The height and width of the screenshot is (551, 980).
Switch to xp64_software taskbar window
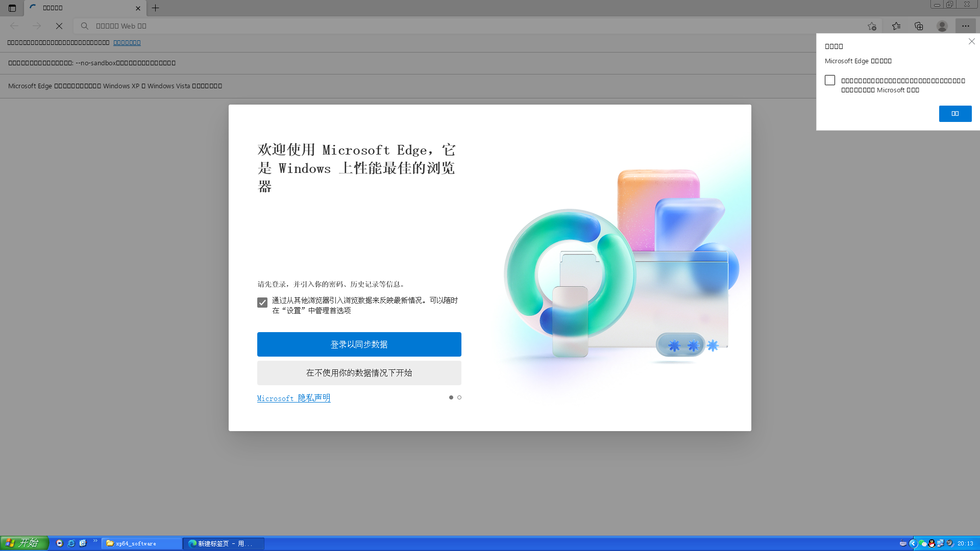click(142, 544)
